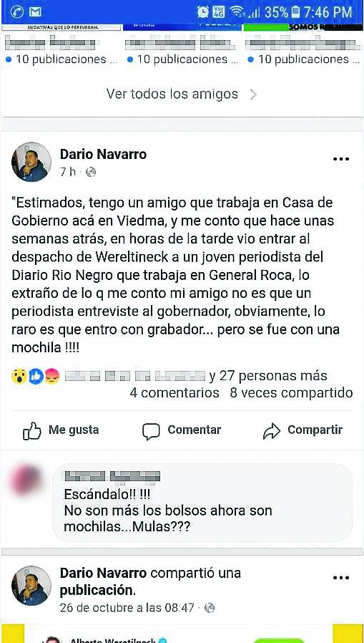Open Dario Navarro's profile picture on first post

[x=31, y=162]
